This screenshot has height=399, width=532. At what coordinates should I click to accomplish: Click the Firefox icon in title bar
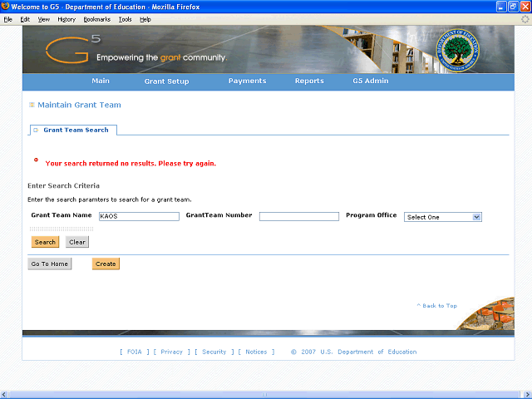(x=5, y=7)
